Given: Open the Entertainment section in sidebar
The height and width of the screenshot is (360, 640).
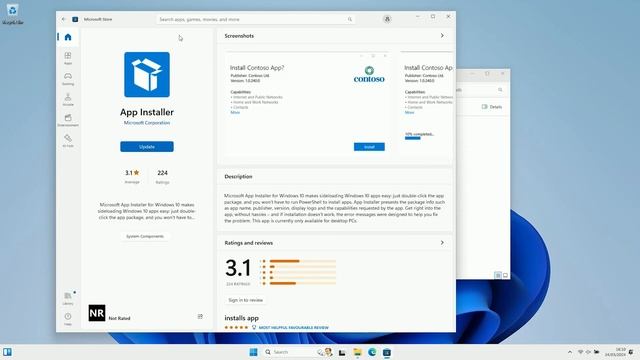Looking at the screenshot, I should 68,120.
